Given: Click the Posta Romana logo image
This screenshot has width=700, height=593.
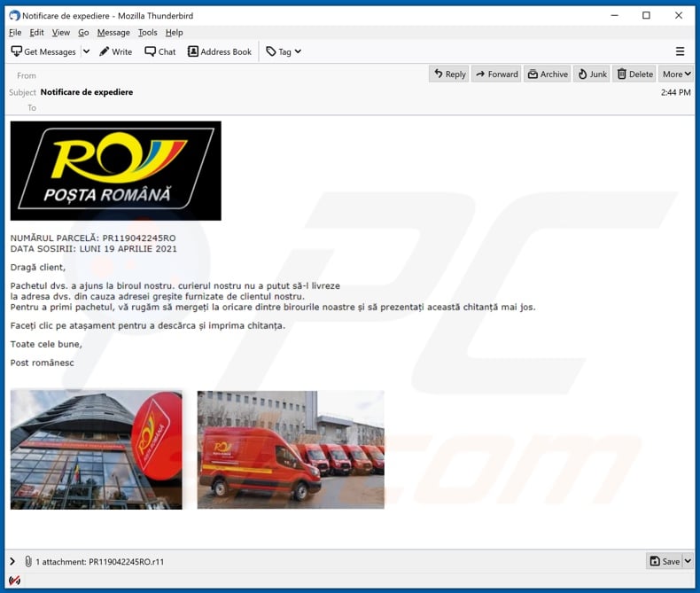Looking at the screenshot, I should coord(115,170).
